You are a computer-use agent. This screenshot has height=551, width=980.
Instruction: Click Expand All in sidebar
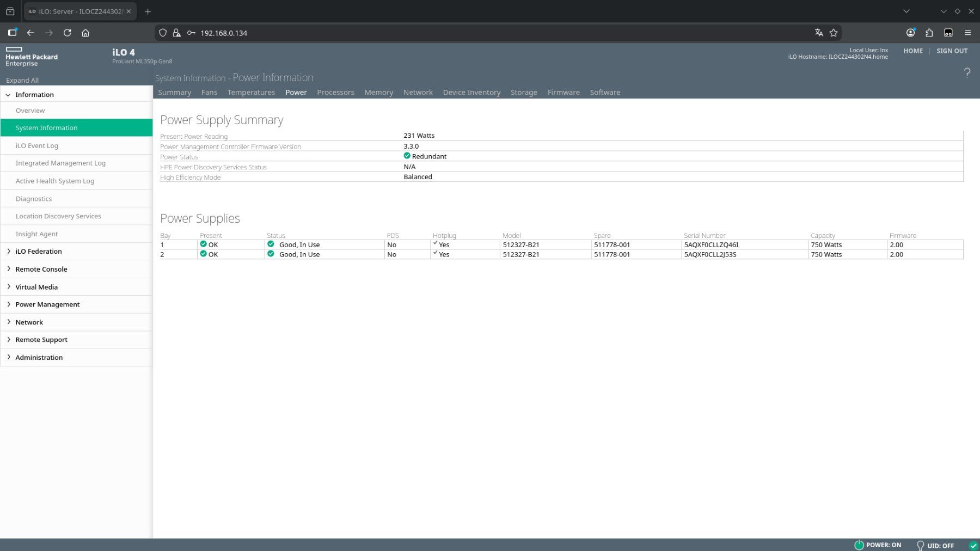point(22,80)
